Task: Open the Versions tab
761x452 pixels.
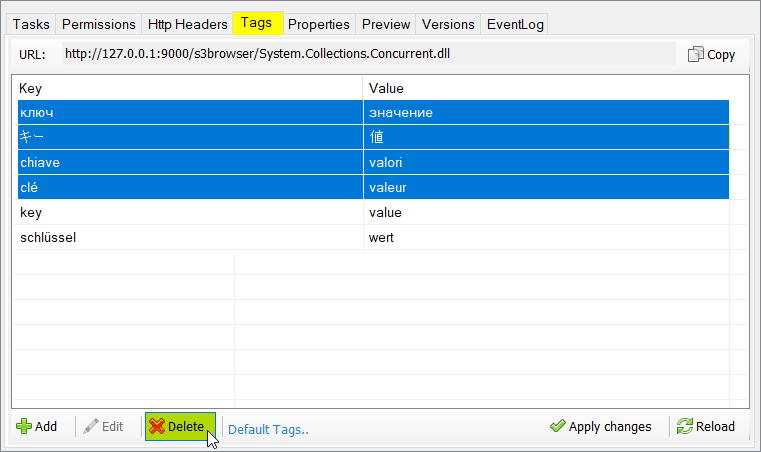Action: (x=448, y=24)
